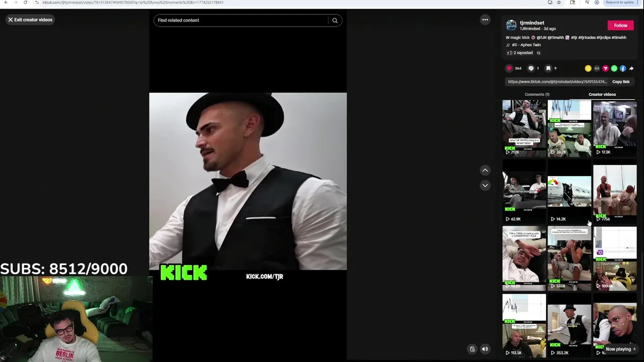Open the 100.6K views video thumbnail

(x=614, y=258)
